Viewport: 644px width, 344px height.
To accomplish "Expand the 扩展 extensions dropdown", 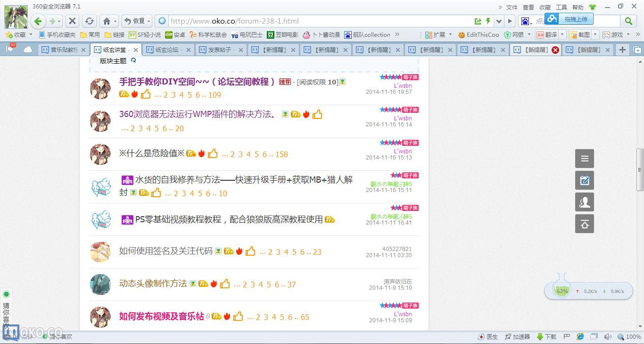I will (x=450, y=34).
